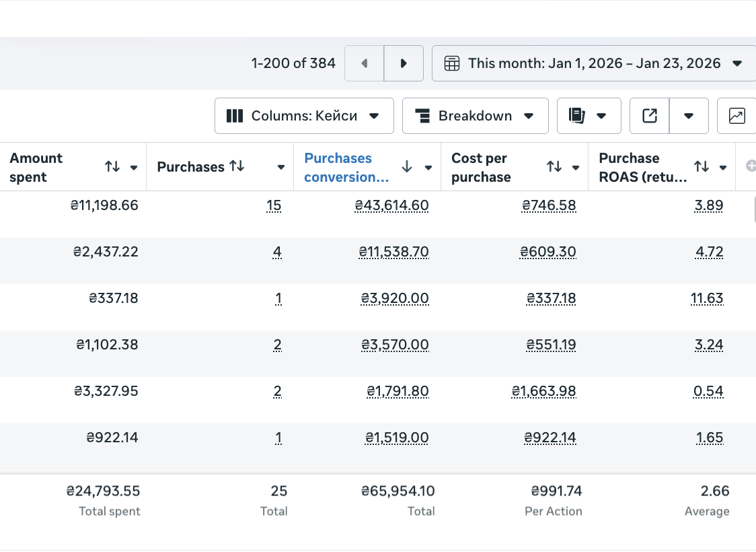The width and height of the screenshot is (756, 552).
Task: Open the 15 purchases value link
Action: point(274,205)
